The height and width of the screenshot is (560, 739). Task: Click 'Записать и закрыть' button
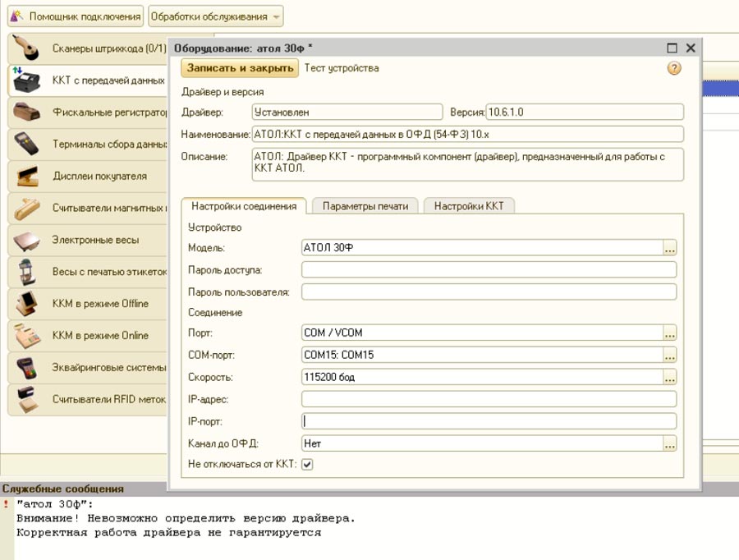pyautogui.click(x=240, y=68)
